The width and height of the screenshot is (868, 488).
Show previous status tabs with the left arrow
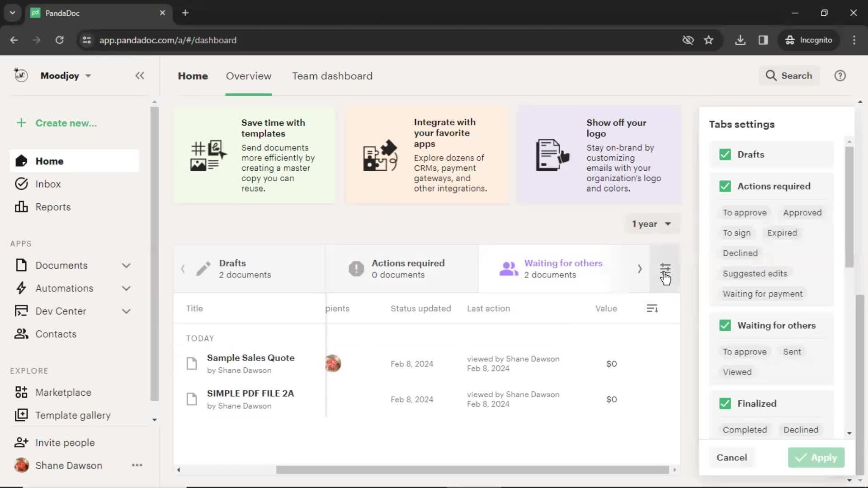pyautogui.click(x=183, y=269)
